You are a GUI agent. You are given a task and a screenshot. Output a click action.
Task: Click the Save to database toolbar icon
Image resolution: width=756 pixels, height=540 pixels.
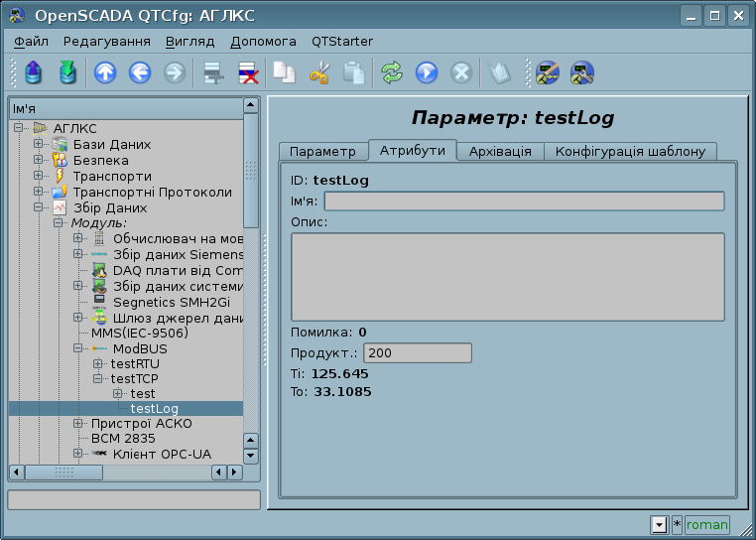(x=66, y=72)
